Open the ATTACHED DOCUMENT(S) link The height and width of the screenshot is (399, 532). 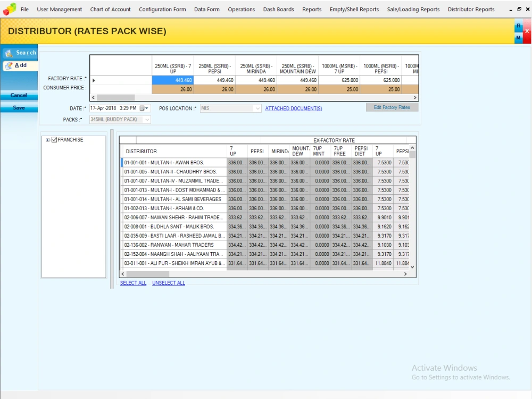(x=294, y=109)
